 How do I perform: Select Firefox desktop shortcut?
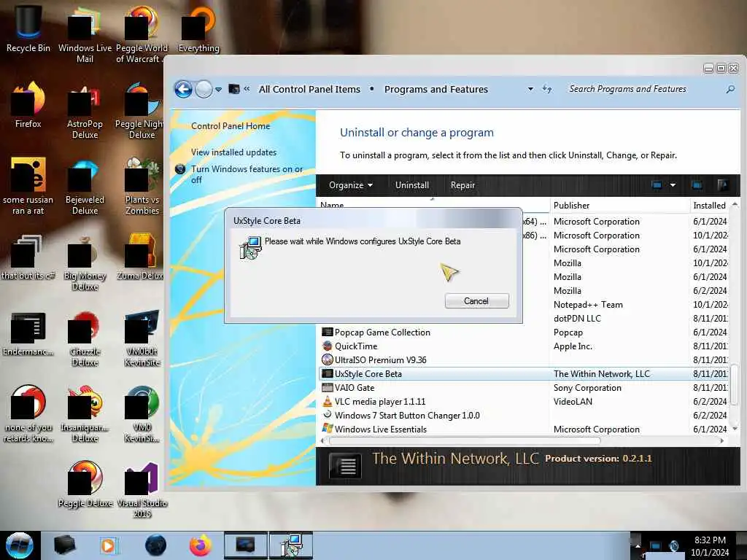click(28, 105)
